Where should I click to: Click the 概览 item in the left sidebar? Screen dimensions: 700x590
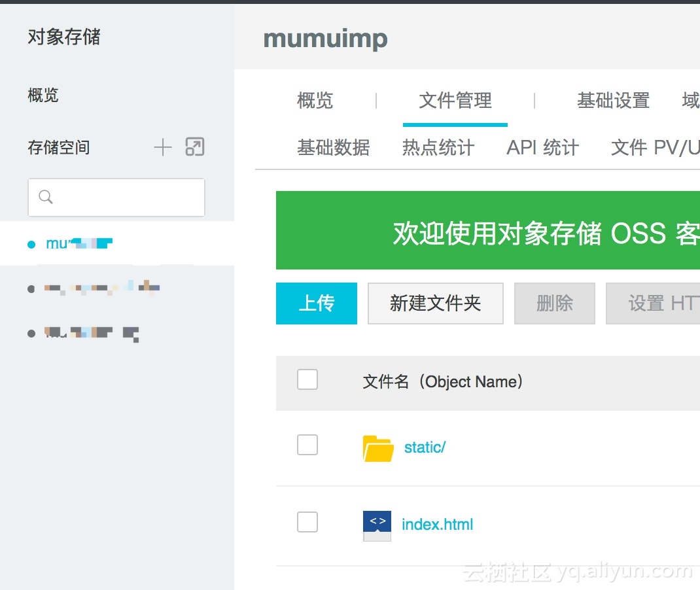click(x=43, y=95)
